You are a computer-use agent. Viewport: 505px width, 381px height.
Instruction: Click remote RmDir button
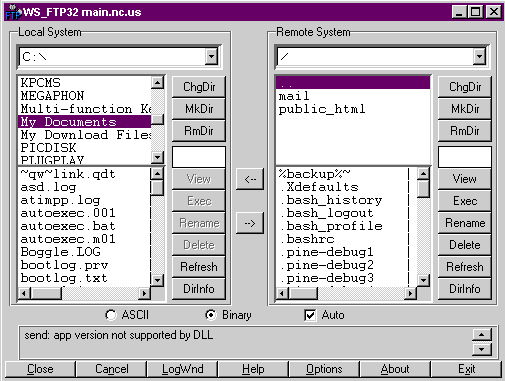pos(465,131)
